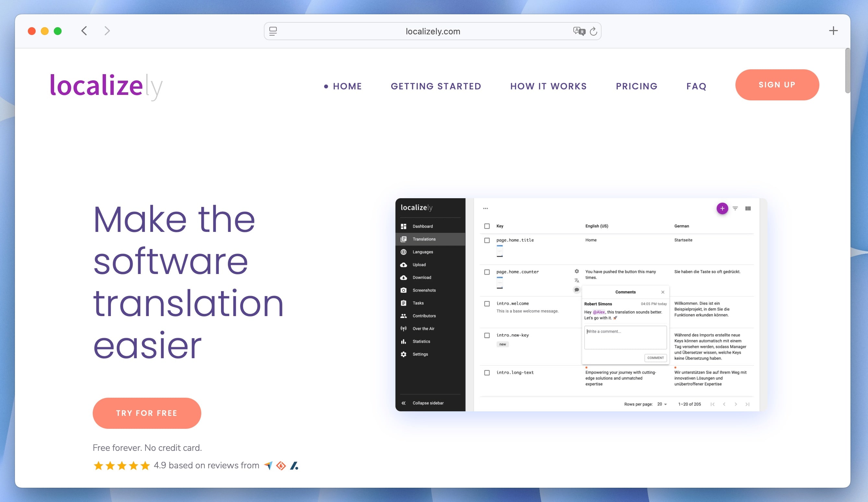Click the SIGN UP button
This screenshot has width=868, height=502.
point(777,85)
